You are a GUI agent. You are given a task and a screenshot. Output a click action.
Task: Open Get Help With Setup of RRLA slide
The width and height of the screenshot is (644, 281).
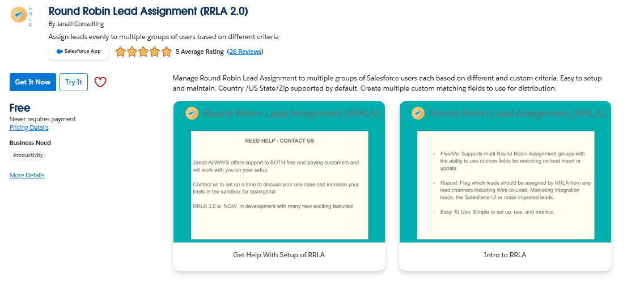point(279,172)
